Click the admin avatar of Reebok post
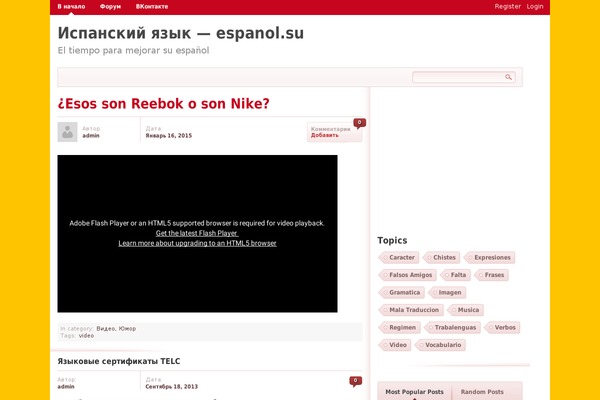 67,132
